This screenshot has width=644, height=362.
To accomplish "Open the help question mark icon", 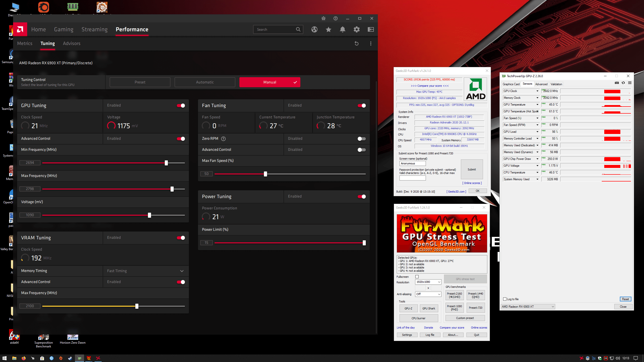I will click(336, 18).
